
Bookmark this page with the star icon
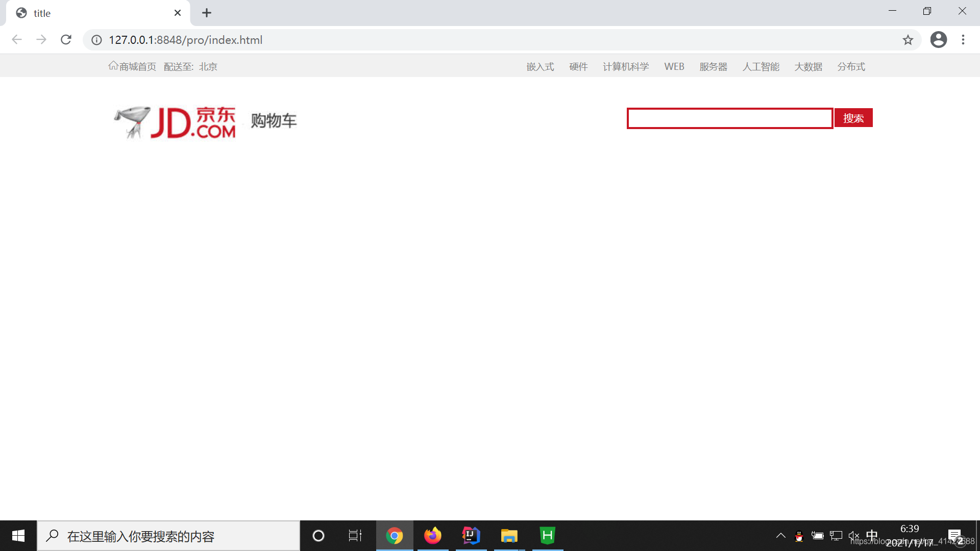[908, 40]
